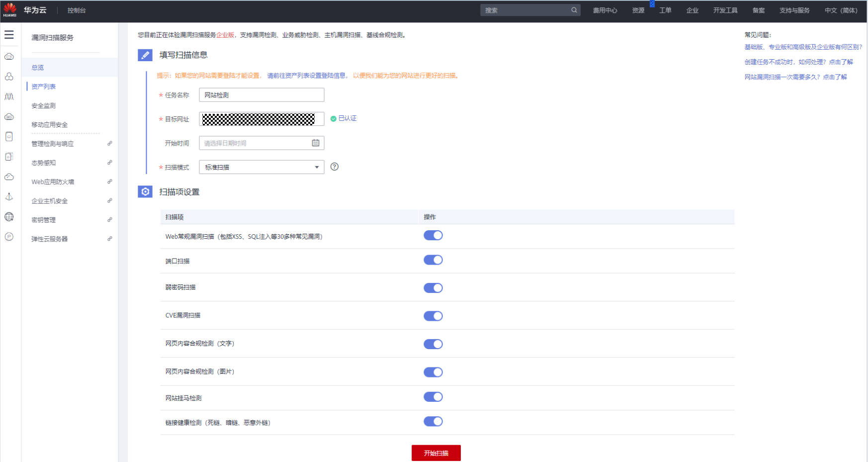Open the 扫描模式 dropdown showing 标准扫描

coord(261,167)
